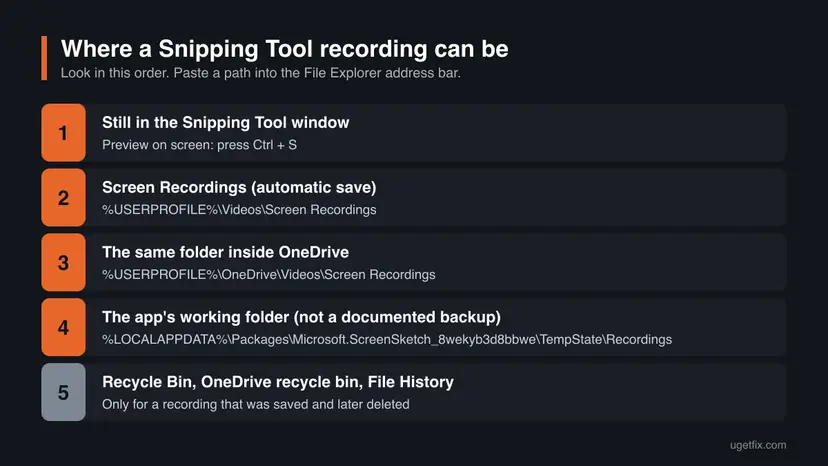Click "The same folder inside OneDrive" heading

(225, 253)
